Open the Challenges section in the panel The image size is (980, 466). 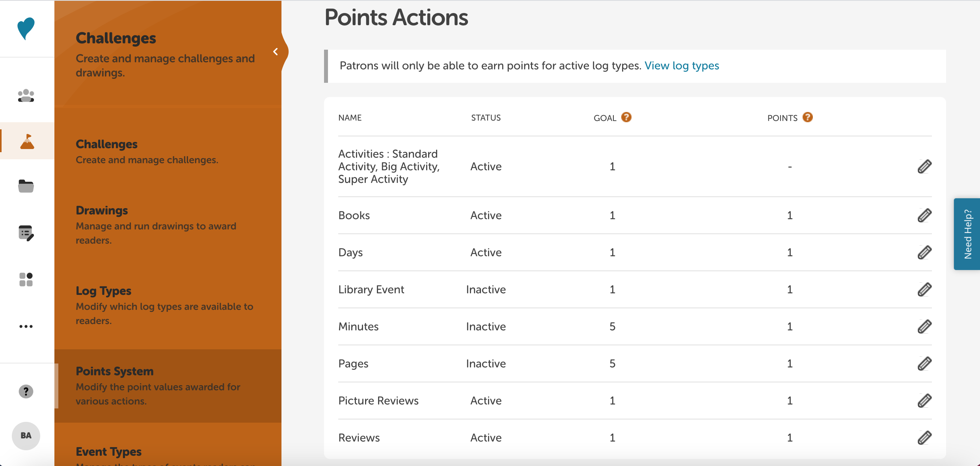pyautogui.click(x=107, y=144)
